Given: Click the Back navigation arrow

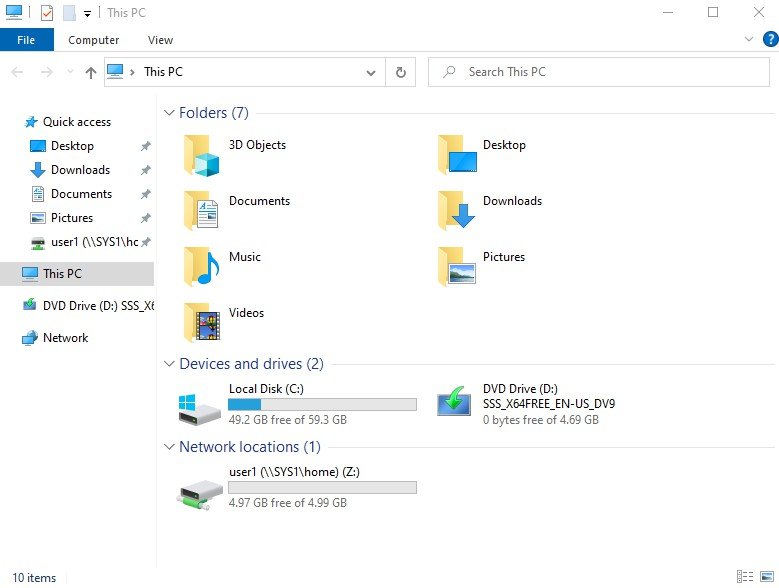Looking at the screenshot, I should pos(17,73).
